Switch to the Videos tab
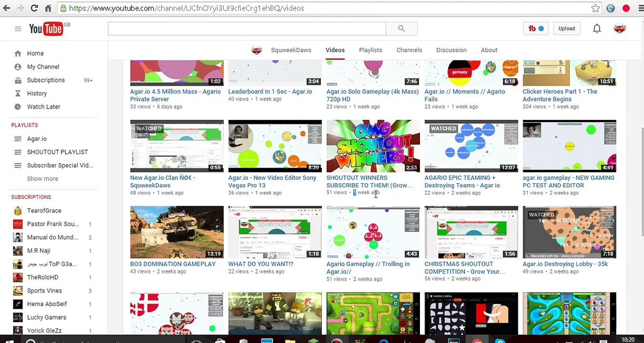The image size is (644, 343). (x=335, y=50)
